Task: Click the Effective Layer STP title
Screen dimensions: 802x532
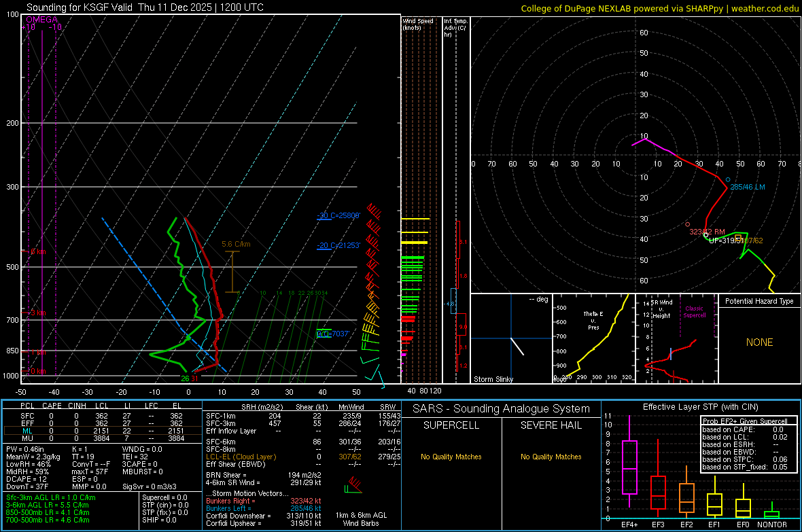Action: 700,407
